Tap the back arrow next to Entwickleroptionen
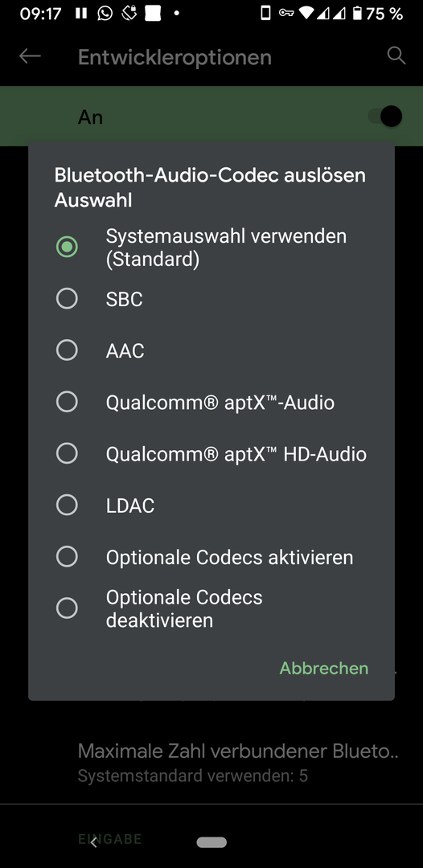This screenshot has height=868, width=423. point(30,56)
